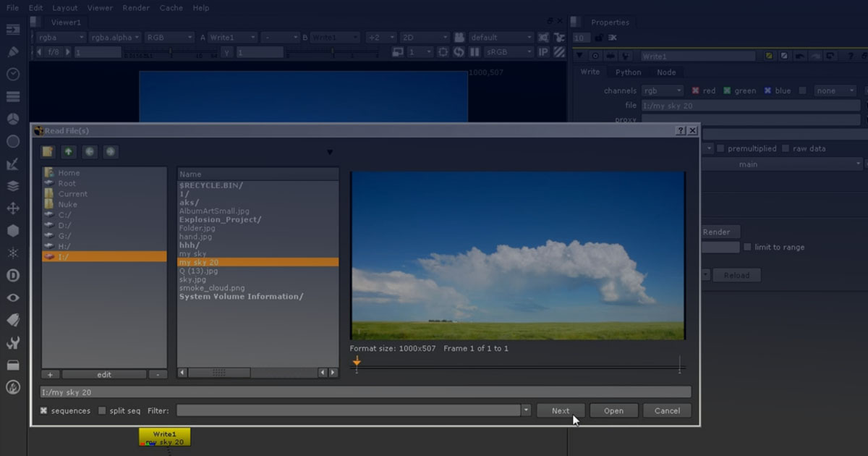868x456 pixels.
Task: Open the Render menu
Action: tap(135, 8)
